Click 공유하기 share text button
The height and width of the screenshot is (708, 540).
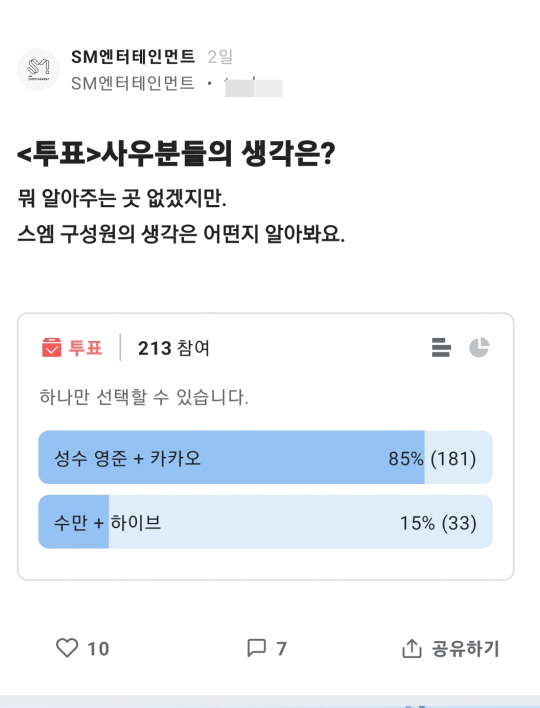tap(466, 648)
